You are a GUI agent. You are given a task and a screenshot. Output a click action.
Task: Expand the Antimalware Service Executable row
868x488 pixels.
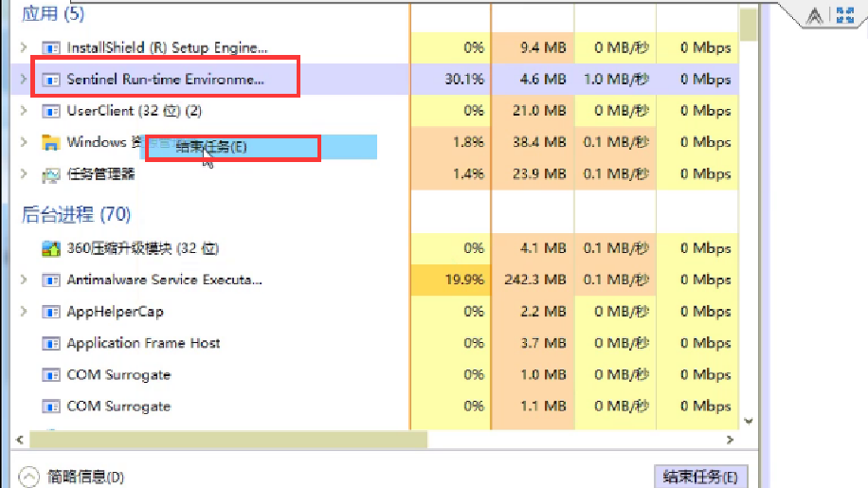(x=24, y=280)
